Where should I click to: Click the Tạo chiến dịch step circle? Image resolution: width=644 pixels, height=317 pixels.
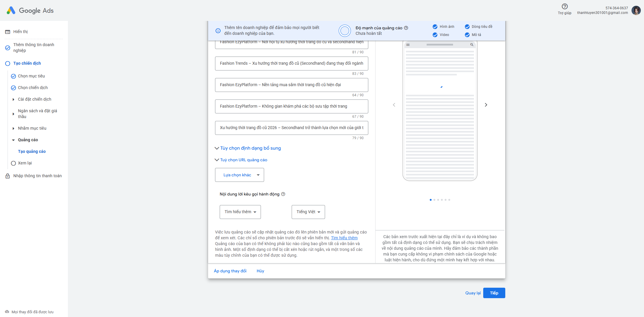click(8, 64)
